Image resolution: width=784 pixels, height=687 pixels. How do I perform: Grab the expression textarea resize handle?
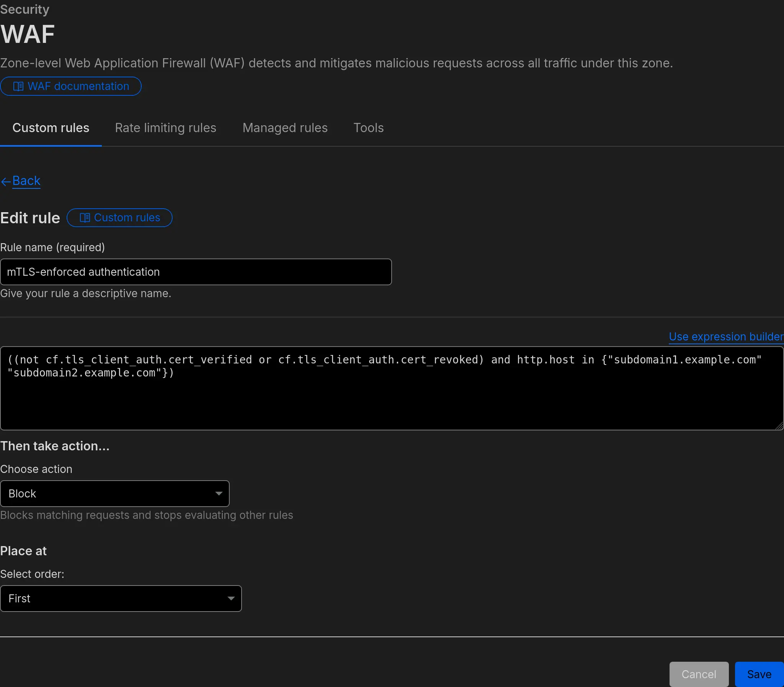coord(779,426)
